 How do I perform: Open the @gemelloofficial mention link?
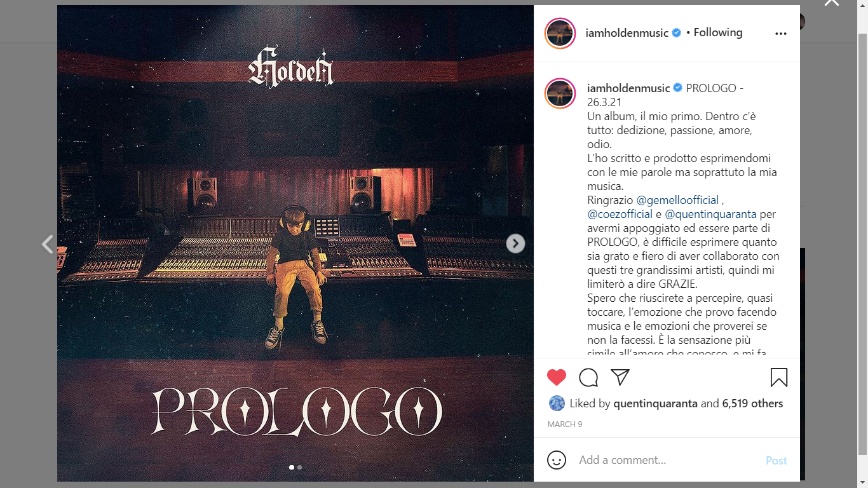pyautogui.click(x=677, y=200)
